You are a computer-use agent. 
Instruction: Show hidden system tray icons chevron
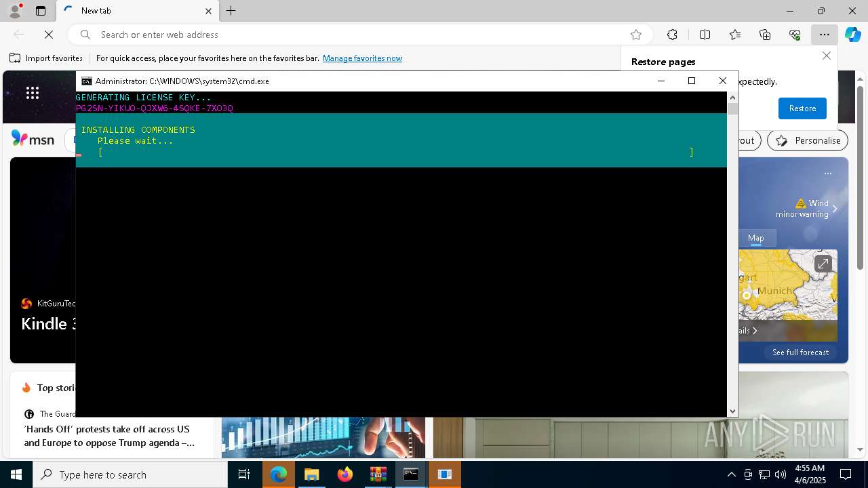click(x=731, y=474)
